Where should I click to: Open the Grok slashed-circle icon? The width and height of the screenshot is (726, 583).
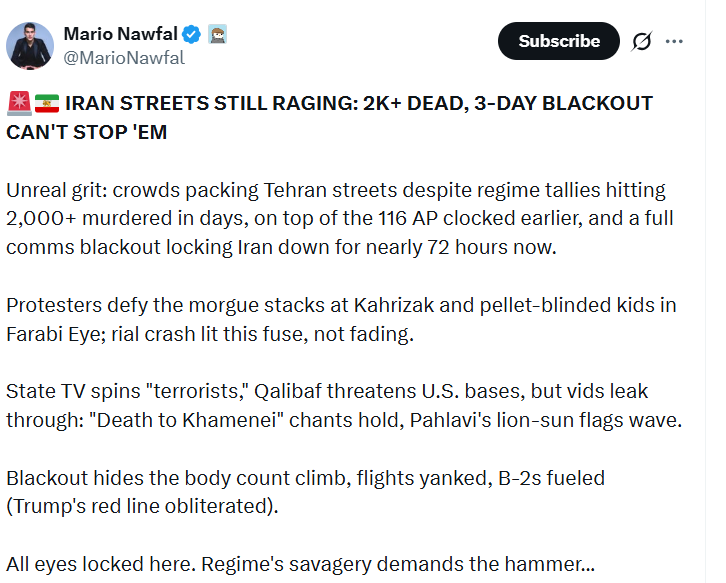pos(641,42)
